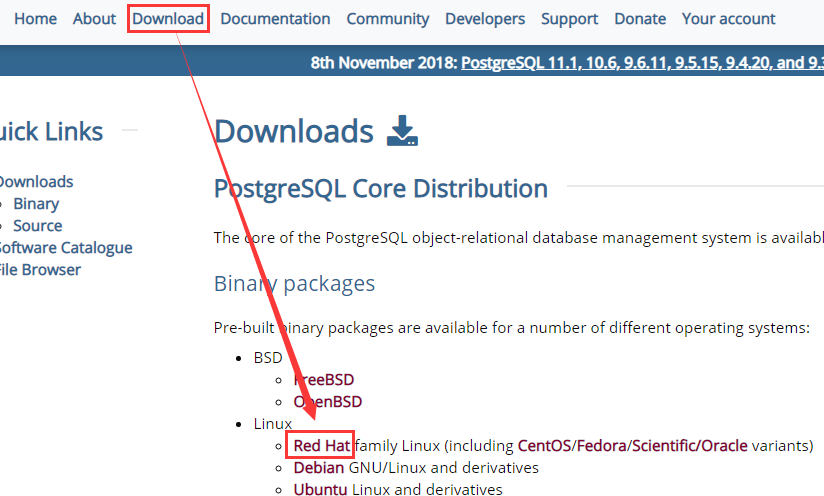Screen dimensions: 824x496
Task: Open the Documentation section
Action: pyautogui.click(x=275, y=19)
